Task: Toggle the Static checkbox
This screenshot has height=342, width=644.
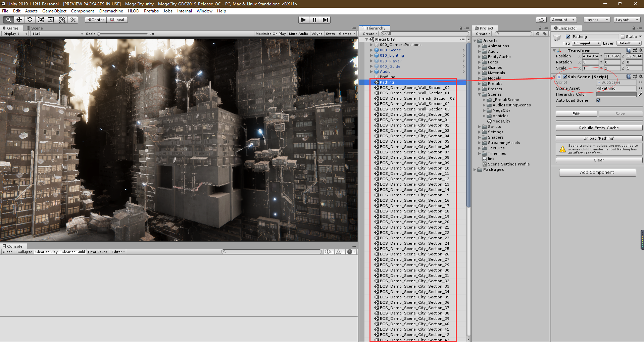Action: [x=623, y=37]
